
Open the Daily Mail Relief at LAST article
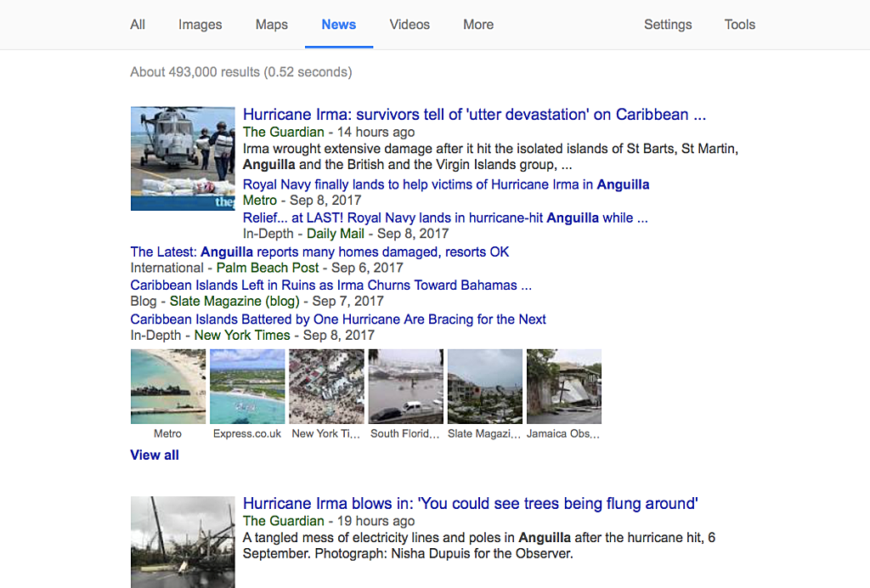click(445, 218)
